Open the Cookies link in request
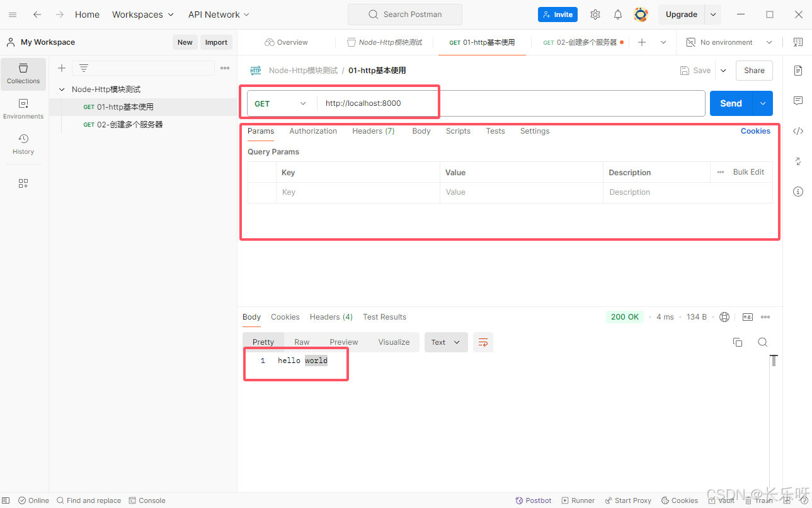 (x=755, y=131)
